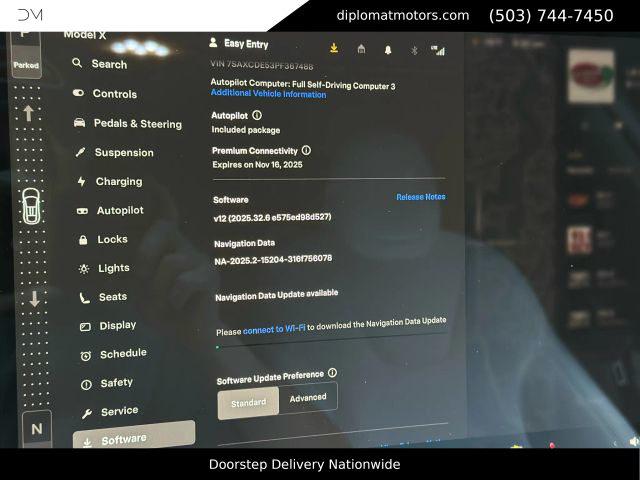Click the info icon next to Premium Connectivity
The height and width of the screenshot is (480, 640).
306,150
